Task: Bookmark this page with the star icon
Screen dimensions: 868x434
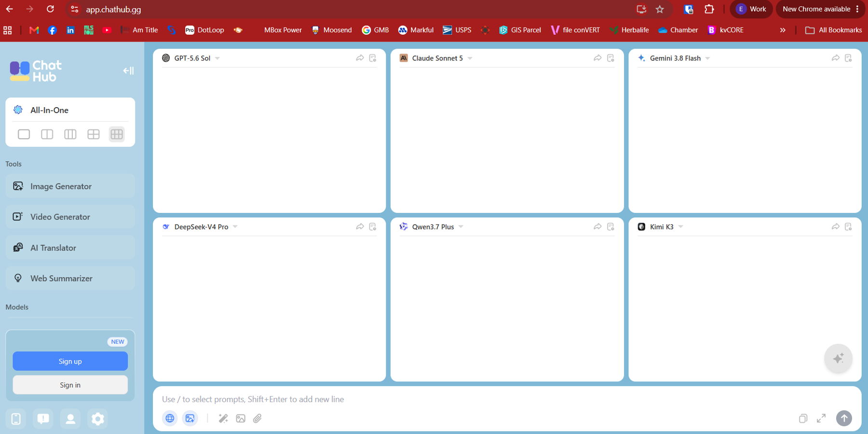Action: tap(660, 9)
